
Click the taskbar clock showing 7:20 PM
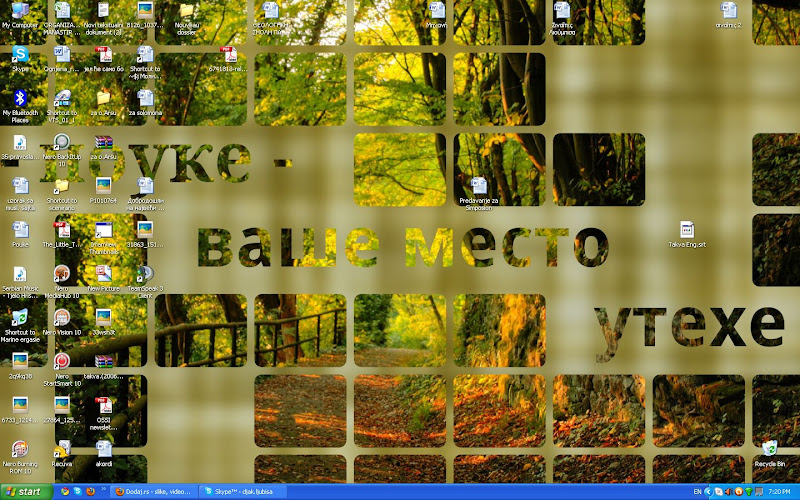tap(779, 492)
